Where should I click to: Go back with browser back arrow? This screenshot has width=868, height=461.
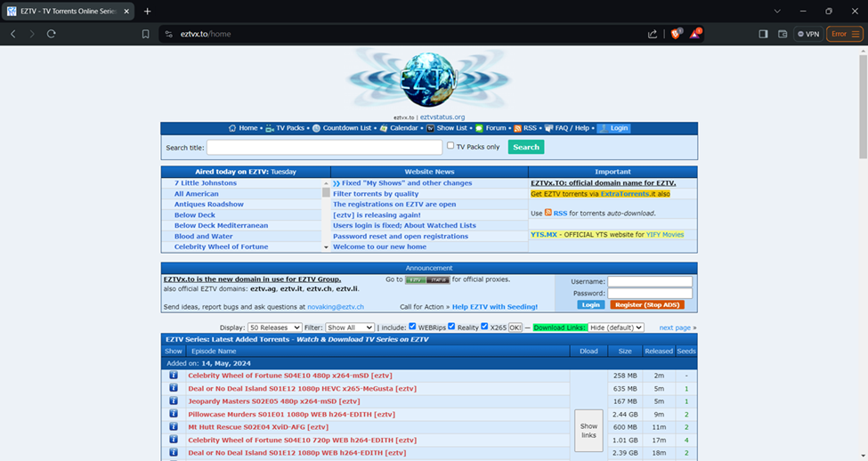13,34
